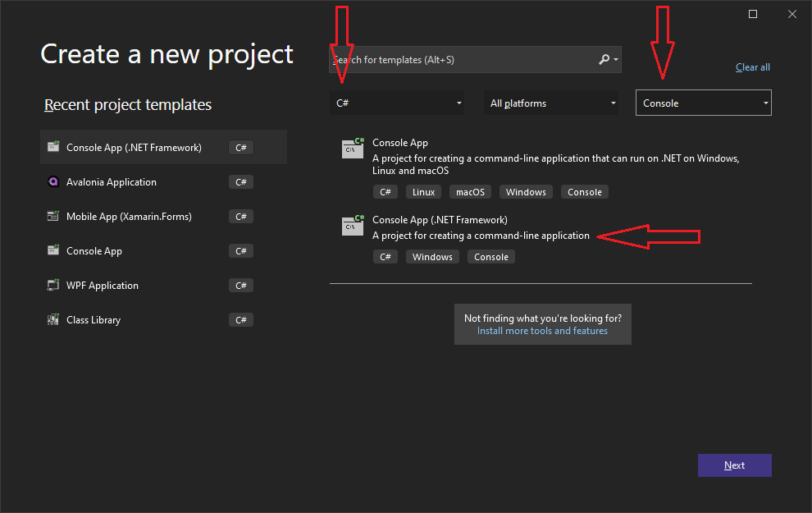Click the Clear all filters link
Screen dimensions: 812x513
coord(752,67)
